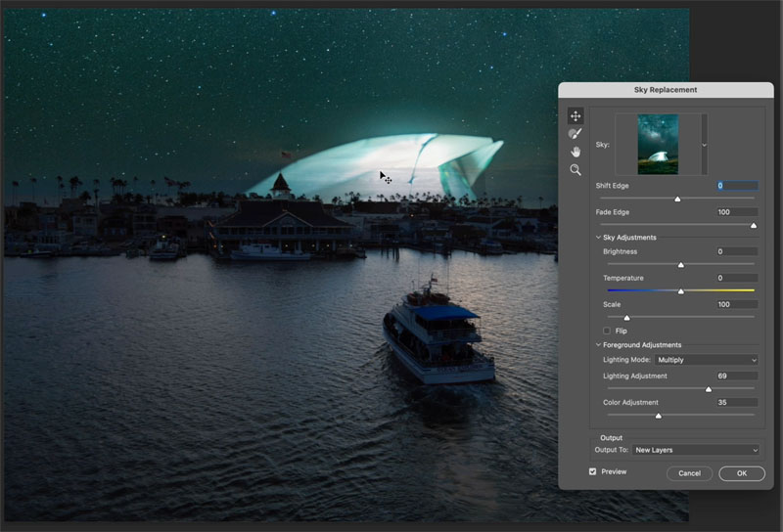Select the Sky Move tool
This screenshot has height=532, width=783.
pos(576,116)
